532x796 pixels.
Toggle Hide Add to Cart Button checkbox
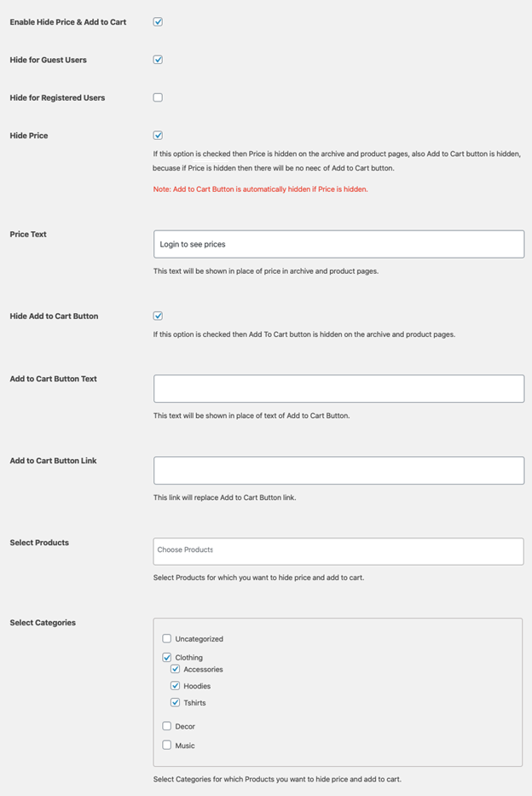pyautogui.click(x=158, y=316)
